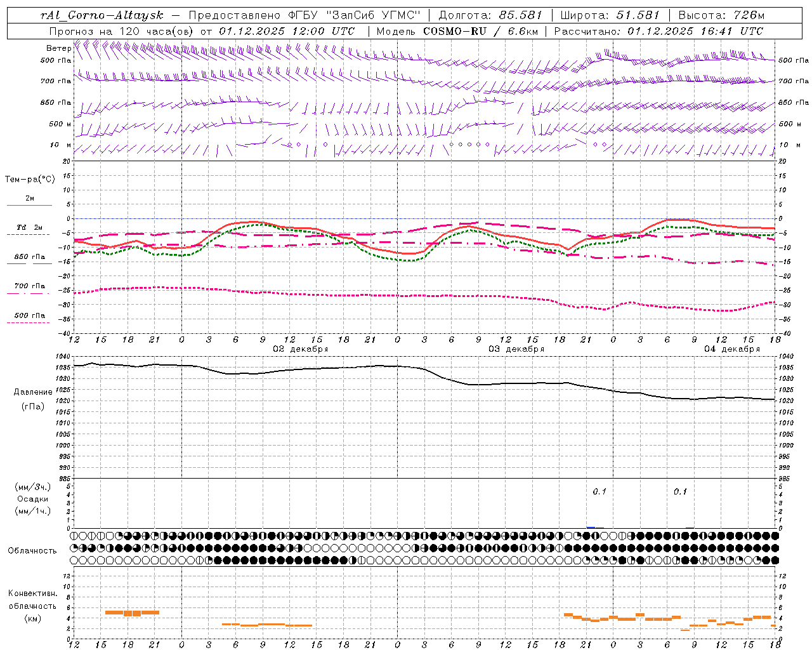812x650 pixels.
Task: Click the '500 м' wind level label on left
Action: 60,124
